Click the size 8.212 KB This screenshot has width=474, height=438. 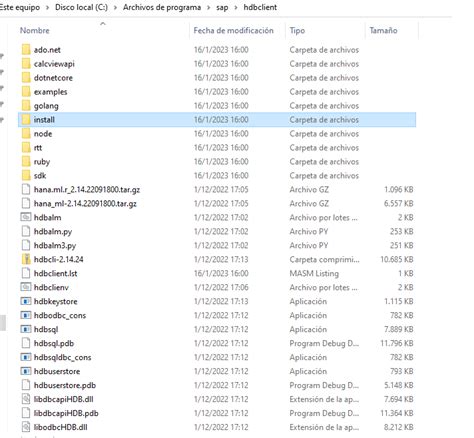399,427
